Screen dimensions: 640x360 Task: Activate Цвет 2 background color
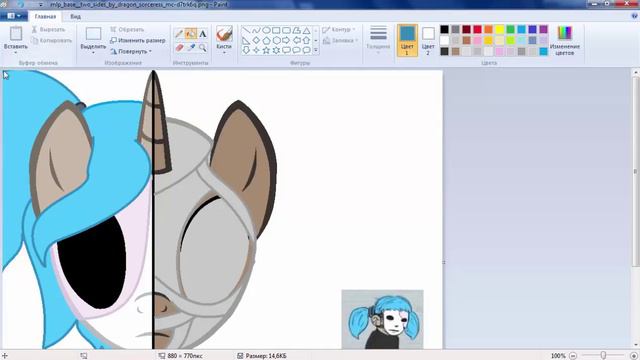coord(428,40)
